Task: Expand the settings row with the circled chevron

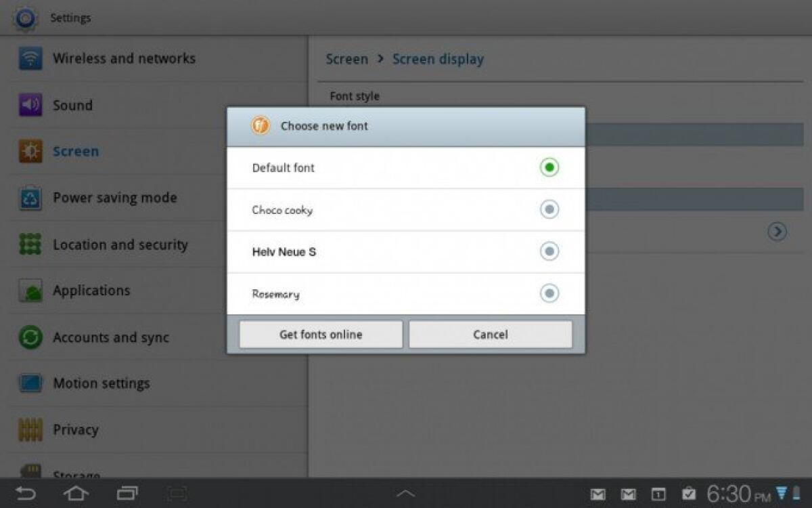Action: (777, 232)
